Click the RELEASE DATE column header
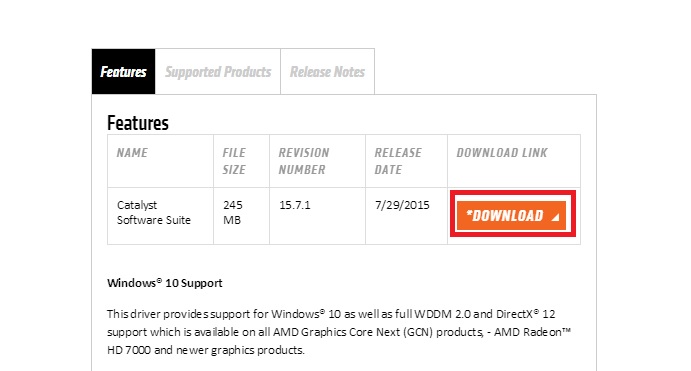The width and height of the screenshot is (691, 371). click(398, 161)
